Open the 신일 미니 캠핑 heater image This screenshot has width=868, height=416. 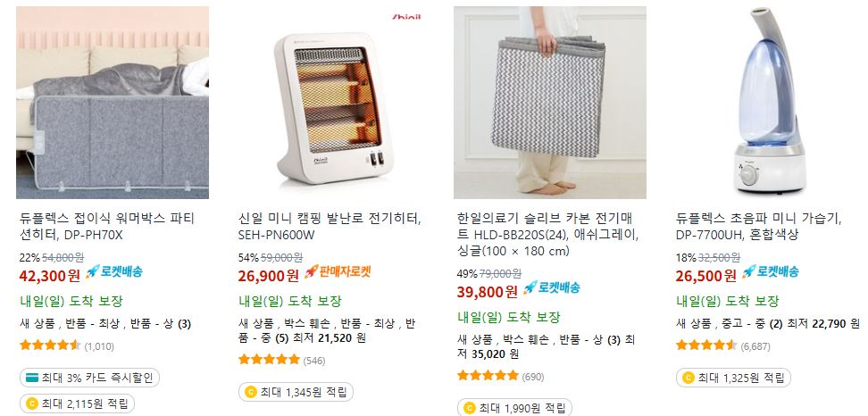click(x=331, y=103)
